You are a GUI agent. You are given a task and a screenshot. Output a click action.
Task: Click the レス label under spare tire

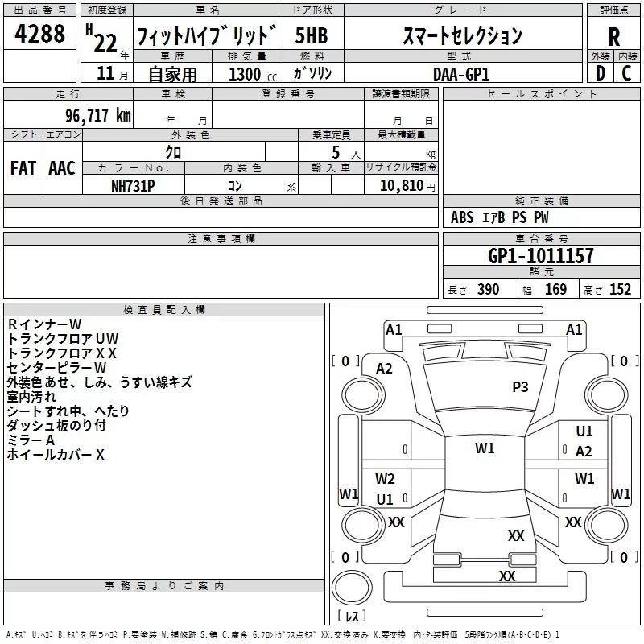click(352, 616)
